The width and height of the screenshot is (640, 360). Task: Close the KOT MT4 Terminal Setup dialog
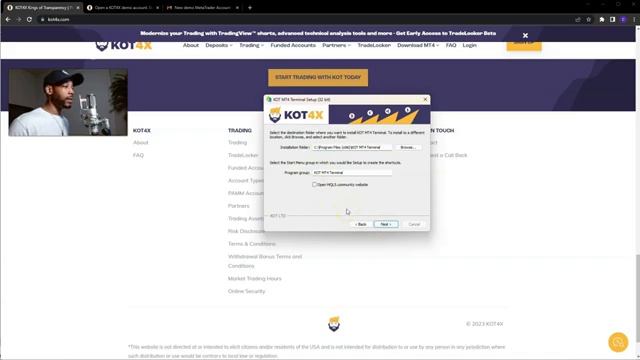[x=425, y=99]
